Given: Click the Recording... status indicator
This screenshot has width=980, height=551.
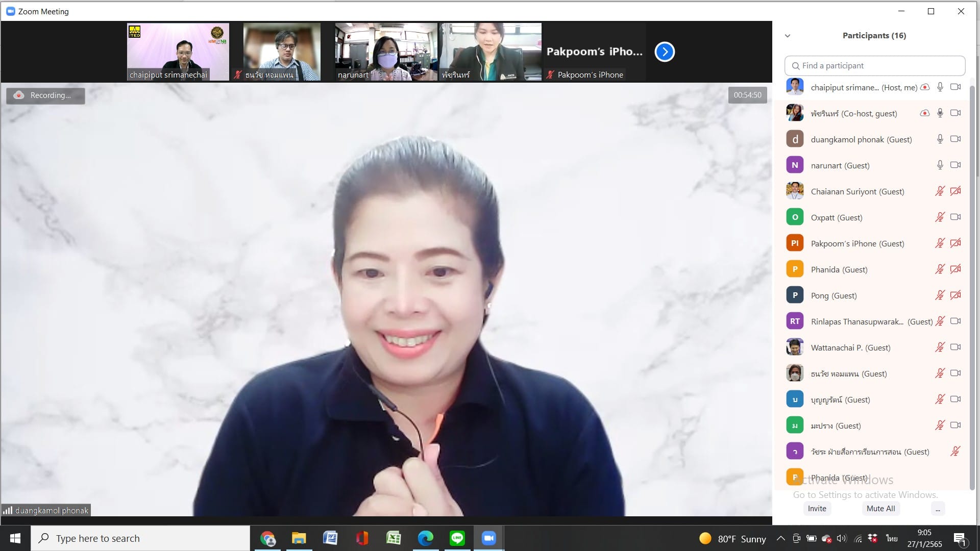Looking at the screenshot, I should [x=45, y=95].
